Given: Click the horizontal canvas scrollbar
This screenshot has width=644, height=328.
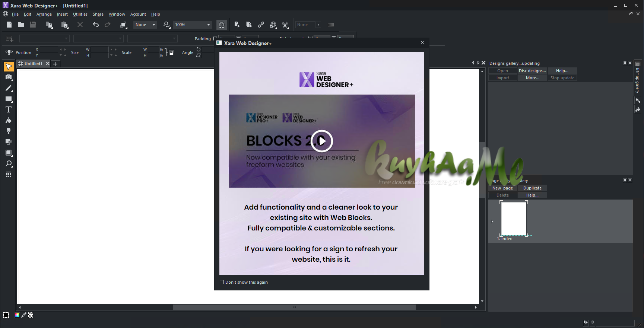Looking at the screenshot, I should pos(294,308).
